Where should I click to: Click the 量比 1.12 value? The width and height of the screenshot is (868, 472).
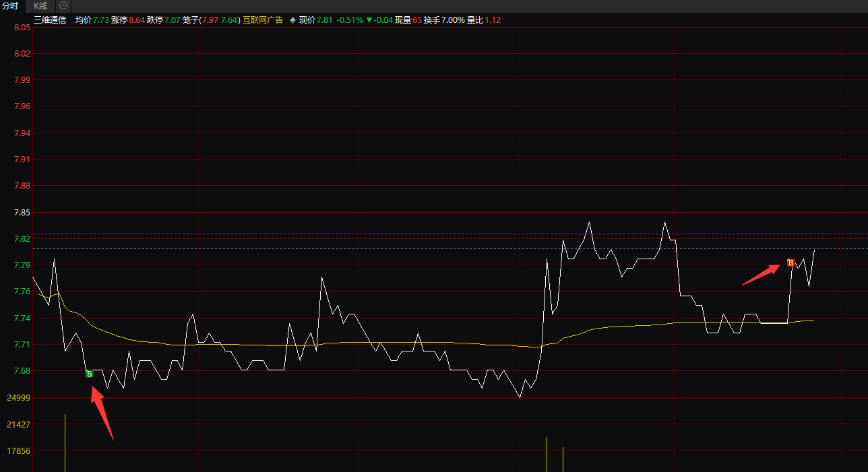[493, 20]
